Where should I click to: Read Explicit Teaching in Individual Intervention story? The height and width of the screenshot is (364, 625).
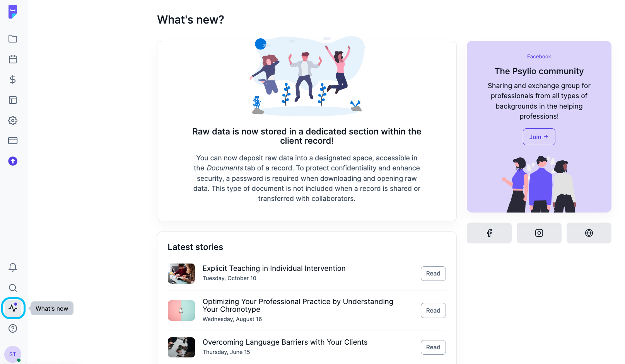tap(433, 274)
